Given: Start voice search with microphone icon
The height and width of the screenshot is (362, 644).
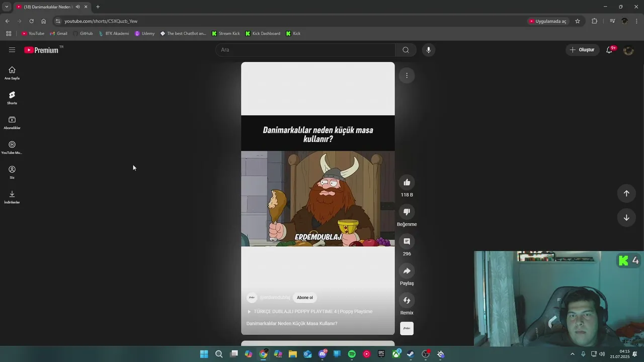Looking at the screenshot, I should [428, 50].
